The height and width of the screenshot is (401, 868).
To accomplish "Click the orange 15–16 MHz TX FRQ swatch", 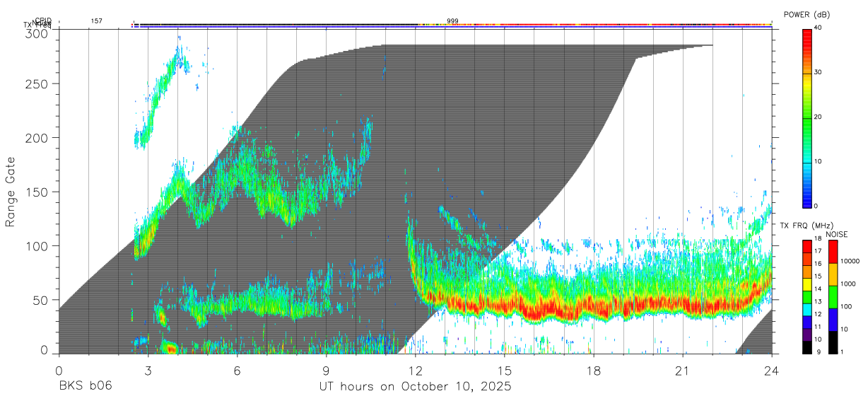I will (807, 272).
